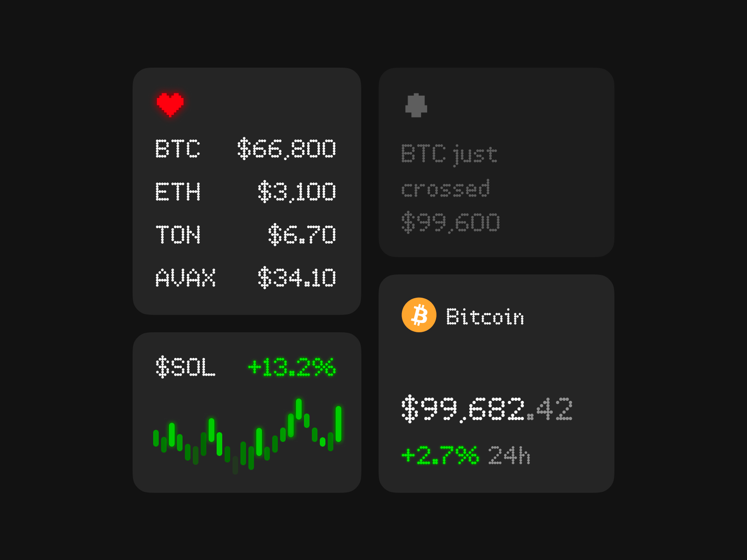
Task: Click the $99,600 notification price
Action: [451, 223]
